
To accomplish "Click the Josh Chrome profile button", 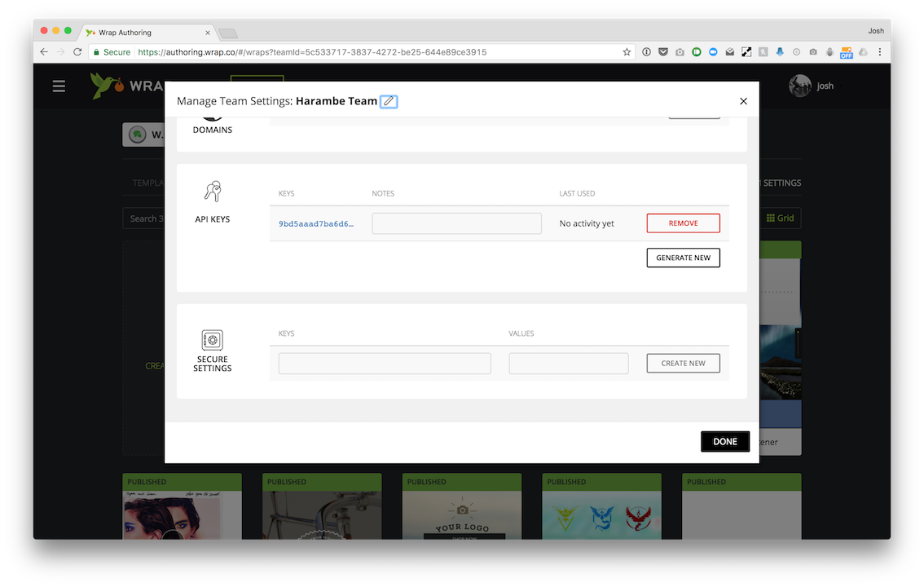I will tap(876, 31).
